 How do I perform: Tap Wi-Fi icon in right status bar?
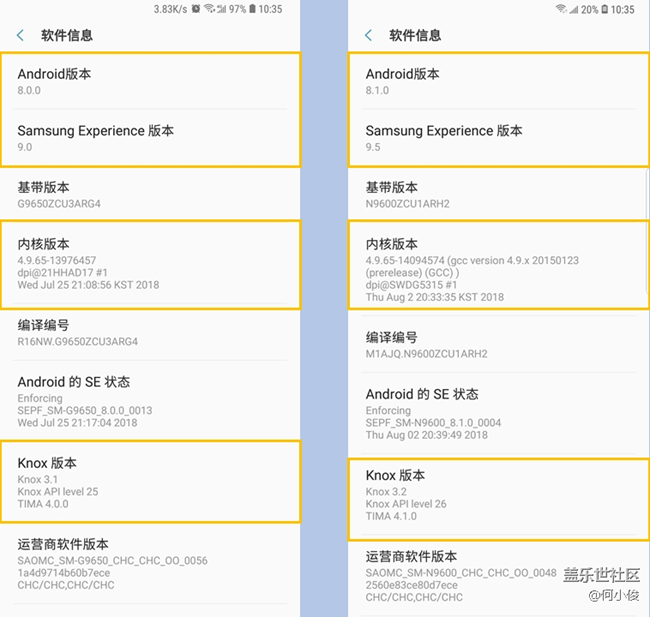pyautogui.click(x=561, y=9)
